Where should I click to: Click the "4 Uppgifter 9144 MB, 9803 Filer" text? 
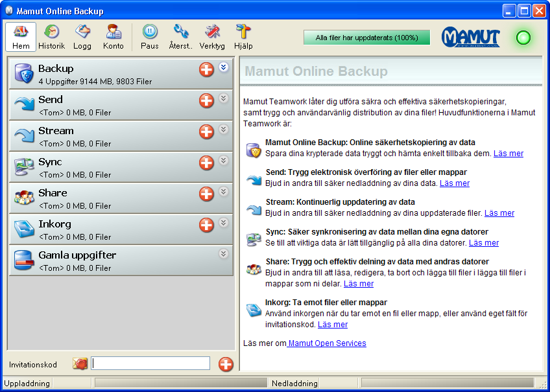95,82
